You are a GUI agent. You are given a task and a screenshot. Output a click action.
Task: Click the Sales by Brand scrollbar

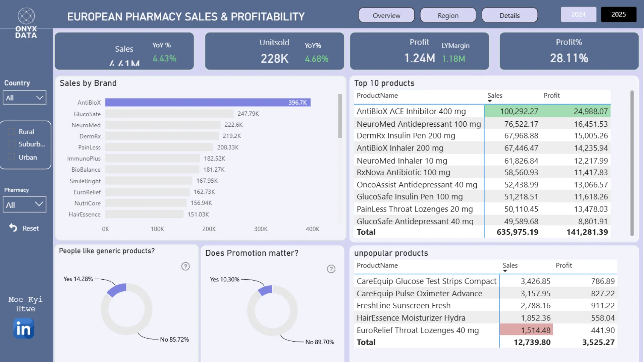(x=340, y=116)
